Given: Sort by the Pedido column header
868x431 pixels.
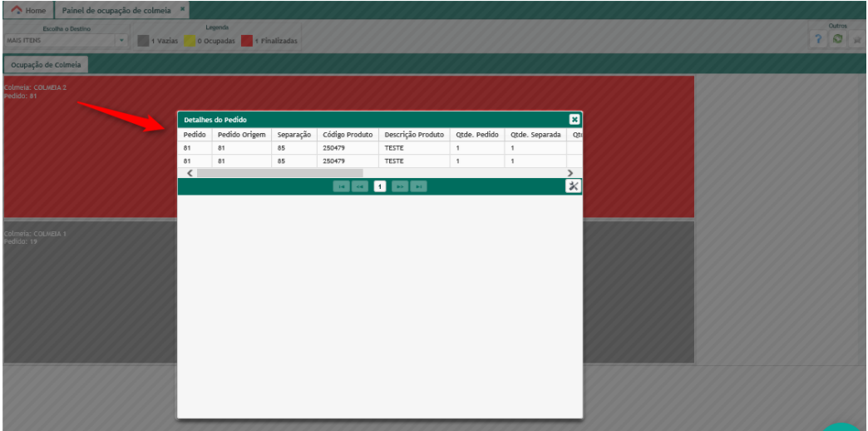Looking at the screenshot, I should [195, 135].
